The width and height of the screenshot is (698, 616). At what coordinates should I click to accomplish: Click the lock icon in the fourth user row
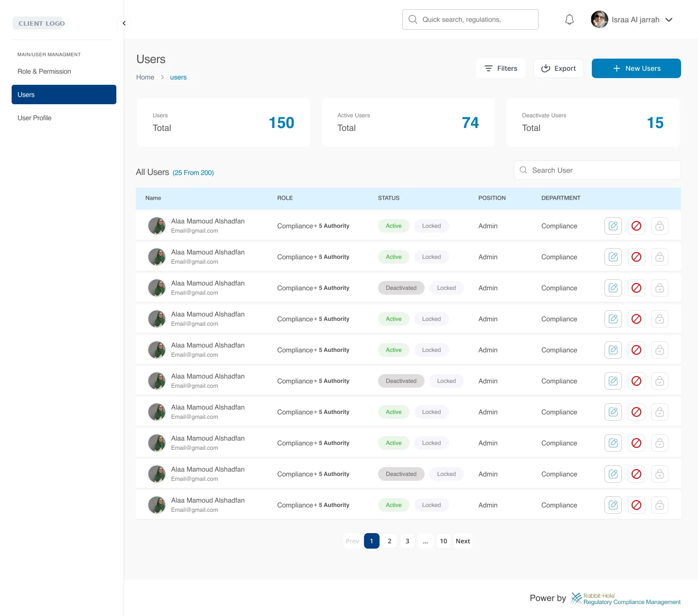(660, 319)
